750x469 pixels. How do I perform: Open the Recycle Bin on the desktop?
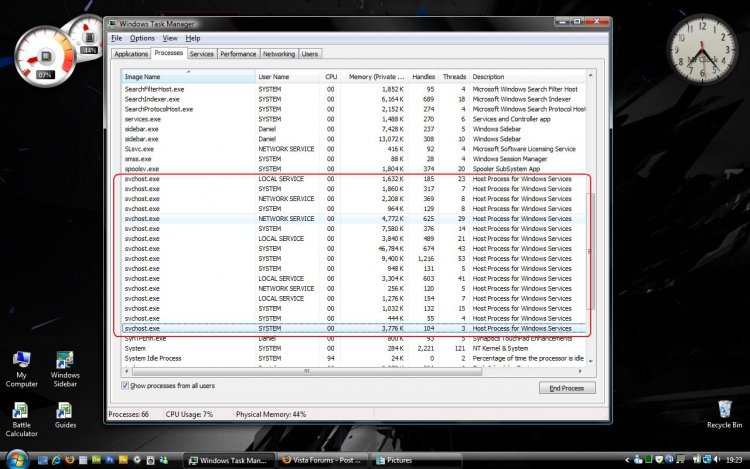(724, 414)
